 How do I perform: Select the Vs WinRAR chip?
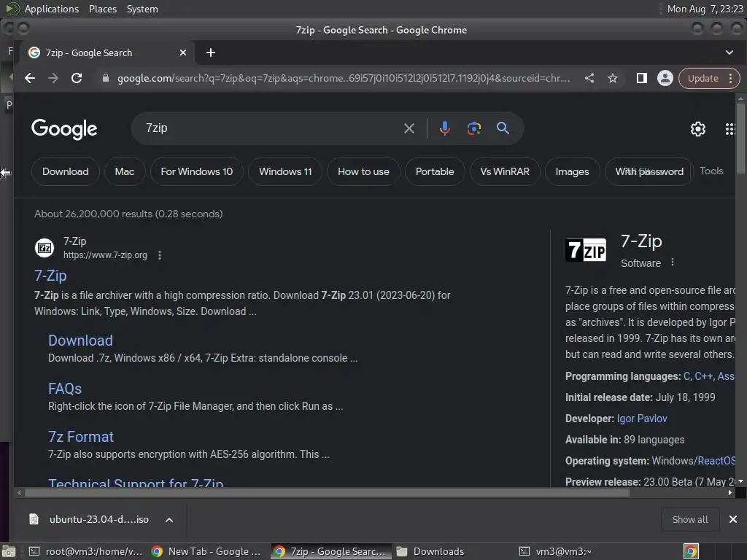point(505,171)
